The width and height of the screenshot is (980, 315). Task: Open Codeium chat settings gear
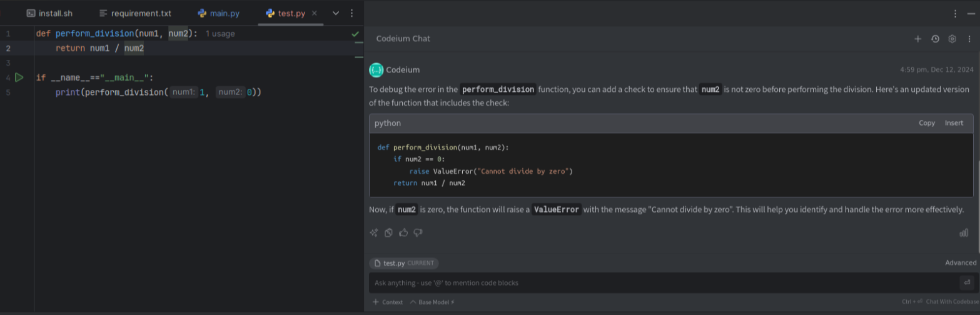(x=952, y=39)
